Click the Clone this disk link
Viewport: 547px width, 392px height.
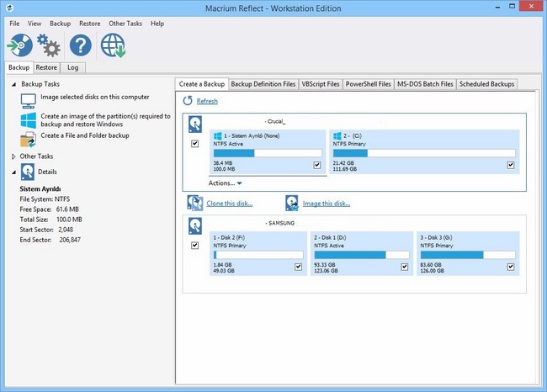pyautogui.click(x=228, y=204)
